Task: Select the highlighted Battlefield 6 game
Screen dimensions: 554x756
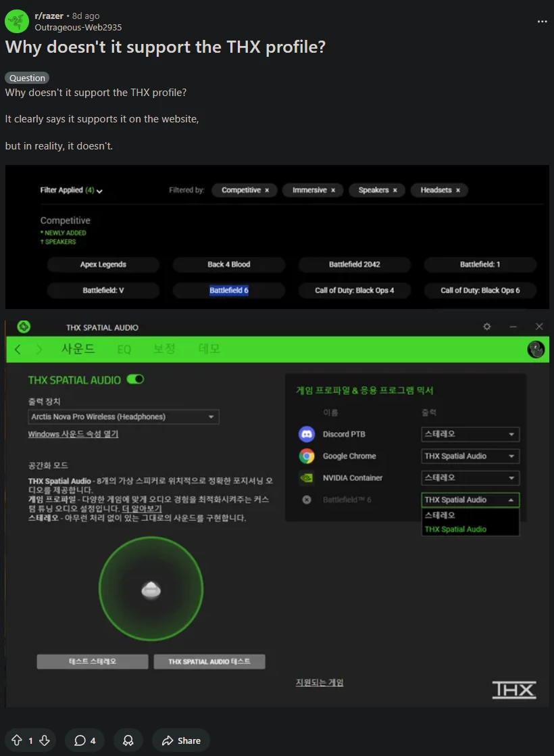Action: click(x=229, y=290)
